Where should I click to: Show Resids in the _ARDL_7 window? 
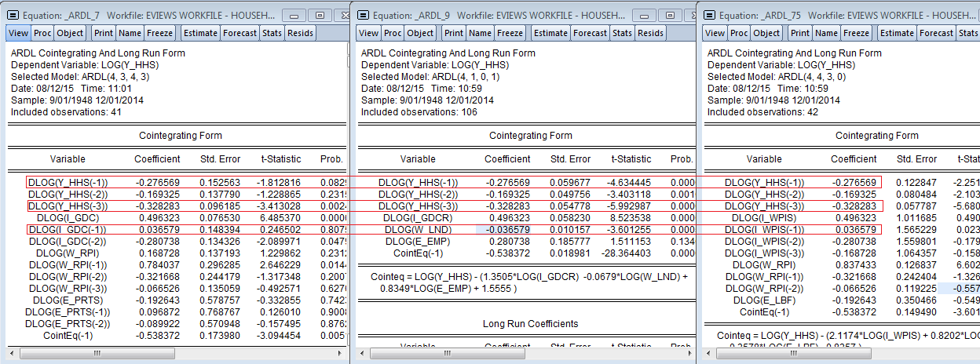[x=300, y=33]
